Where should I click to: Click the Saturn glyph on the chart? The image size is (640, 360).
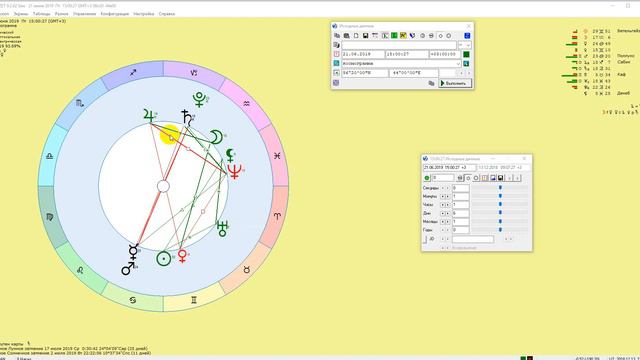click(x=187, y=117)
